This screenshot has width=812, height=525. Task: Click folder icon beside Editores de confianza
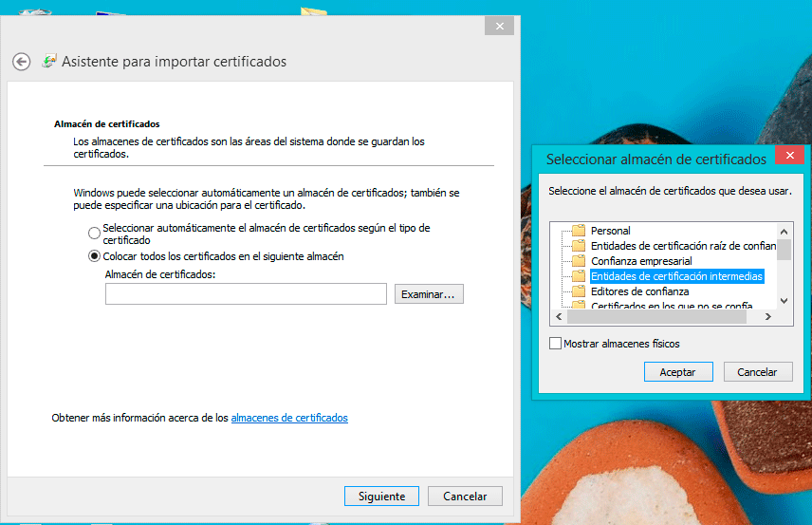[579, 291]
